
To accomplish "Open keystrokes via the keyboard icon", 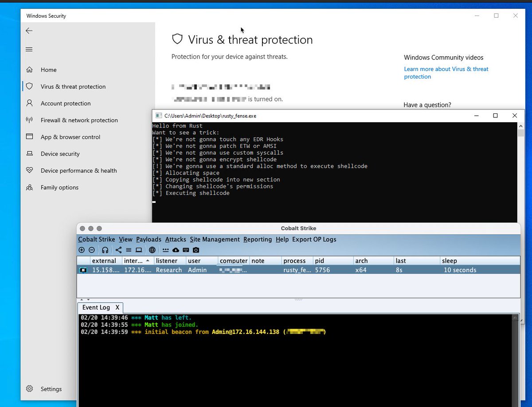I will coord(186,250).
